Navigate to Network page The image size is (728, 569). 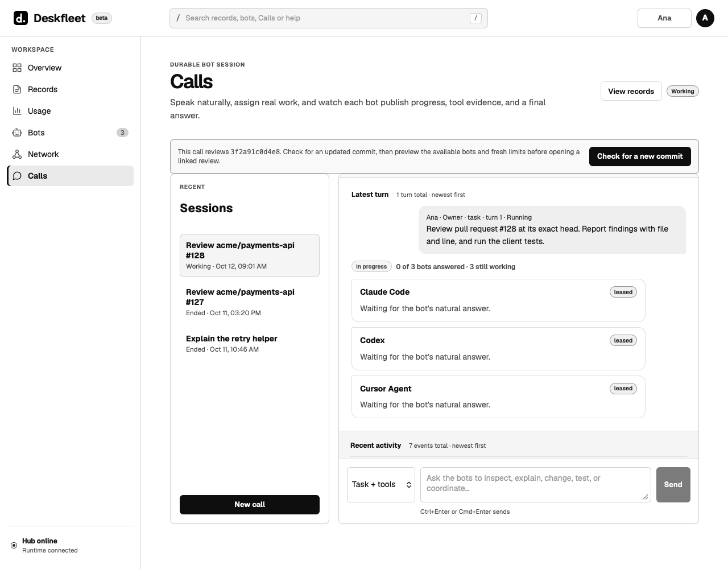pos(71,154)
